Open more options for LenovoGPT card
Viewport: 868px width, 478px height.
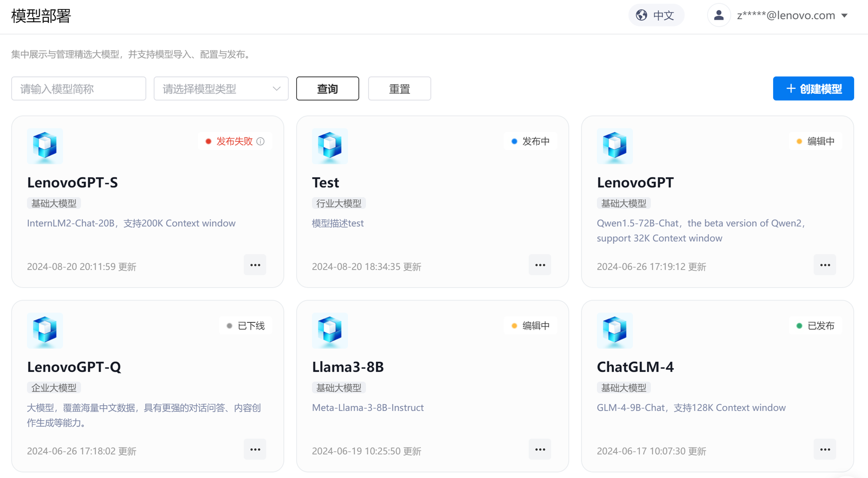pos(825,265)
